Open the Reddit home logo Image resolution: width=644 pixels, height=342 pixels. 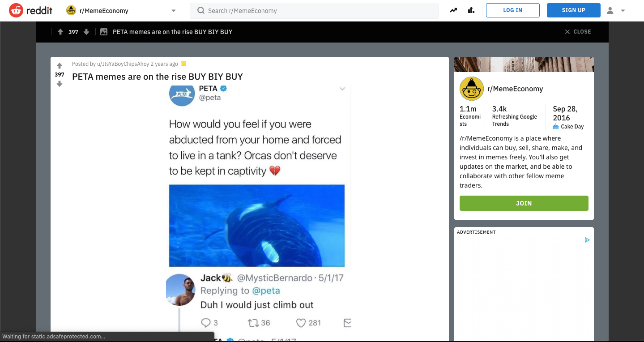coord(30,10)
